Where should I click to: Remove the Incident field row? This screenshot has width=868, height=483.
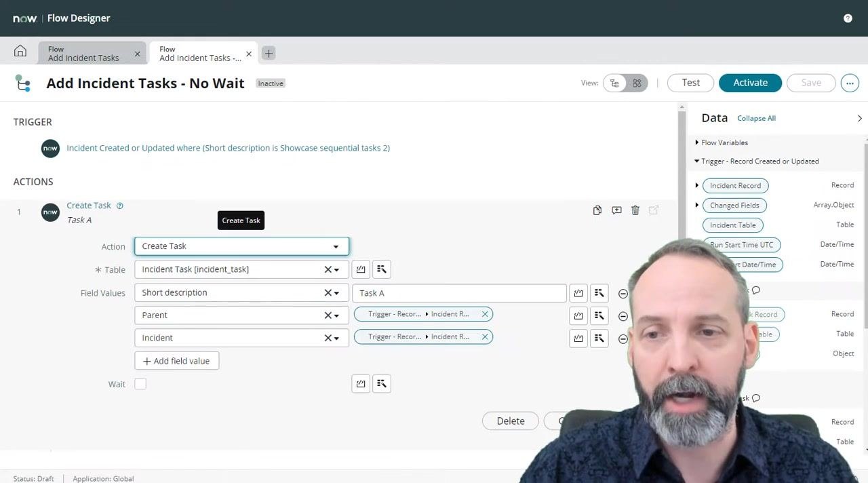click(623, 339)
